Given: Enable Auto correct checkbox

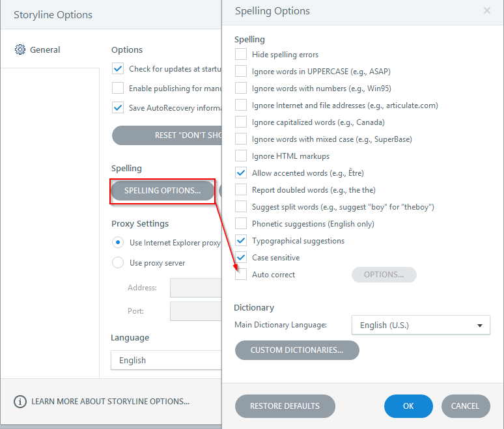Looking at the screenshot, I should tap(241, 275).
